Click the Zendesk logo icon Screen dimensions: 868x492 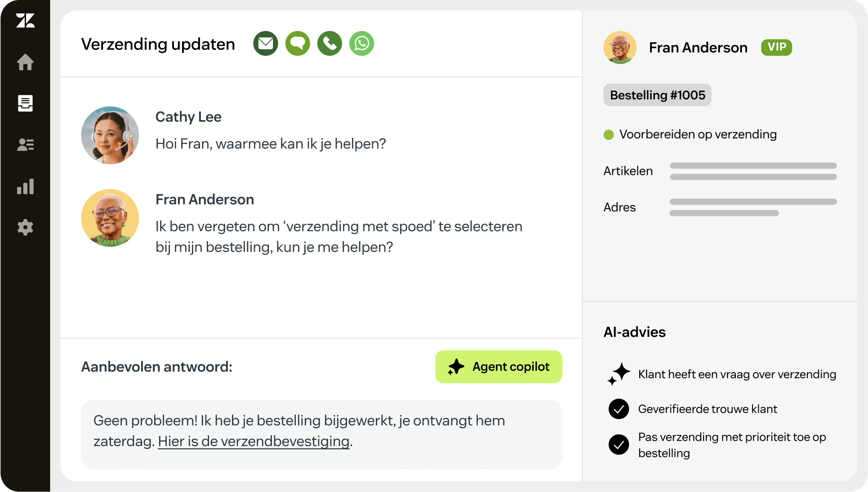point(25,21)
